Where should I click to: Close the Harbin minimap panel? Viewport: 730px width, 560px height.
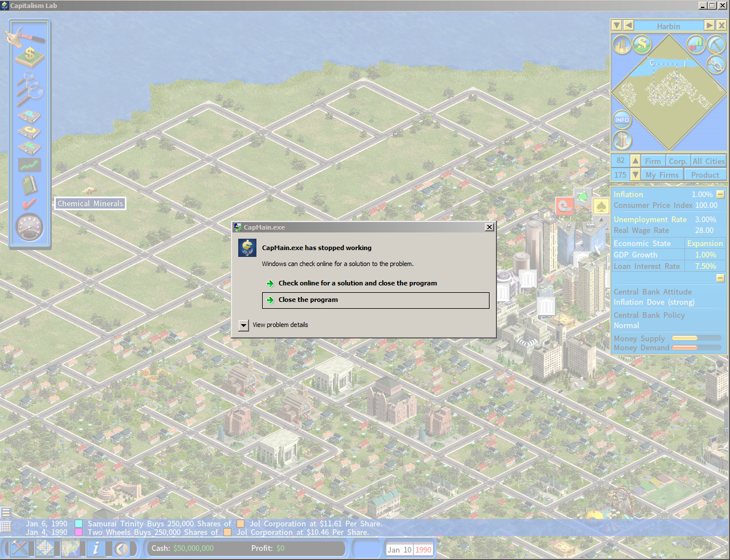click(x=721, y=26)
